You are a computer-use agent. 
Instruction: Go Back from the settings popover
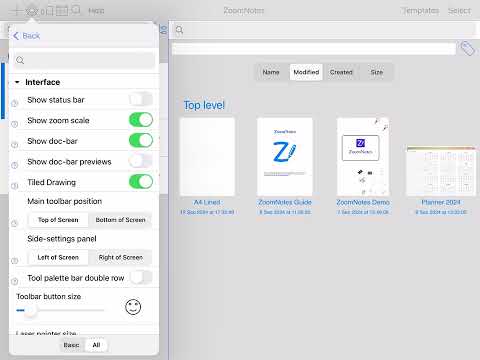tap(27, 36)
